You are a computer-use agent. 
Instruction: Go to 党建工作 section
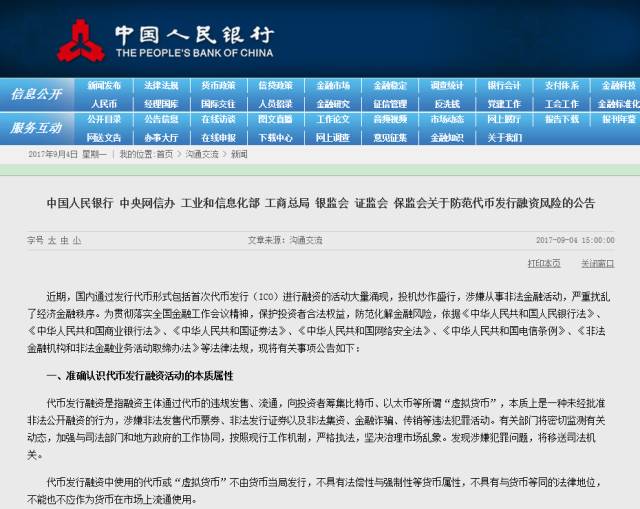tap(504, 104)
